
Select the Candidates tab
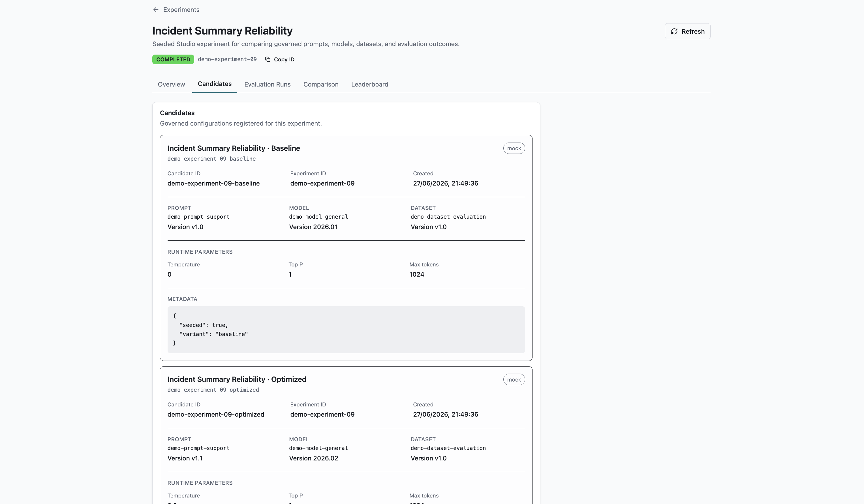tap(215, 84)
